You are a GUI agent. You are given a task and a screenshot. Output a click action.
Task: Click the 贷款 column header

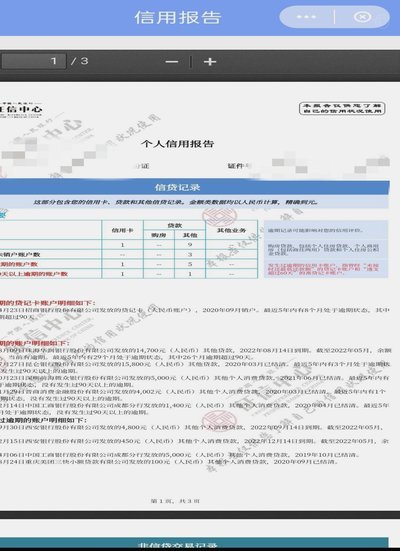[174, 225]
